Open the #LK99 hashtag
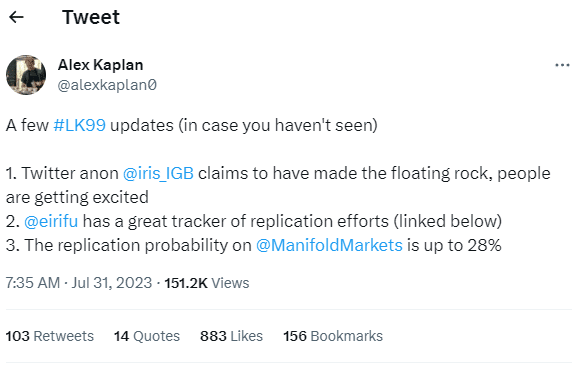Viewport: 588px width, 371px height. [80, 125]
